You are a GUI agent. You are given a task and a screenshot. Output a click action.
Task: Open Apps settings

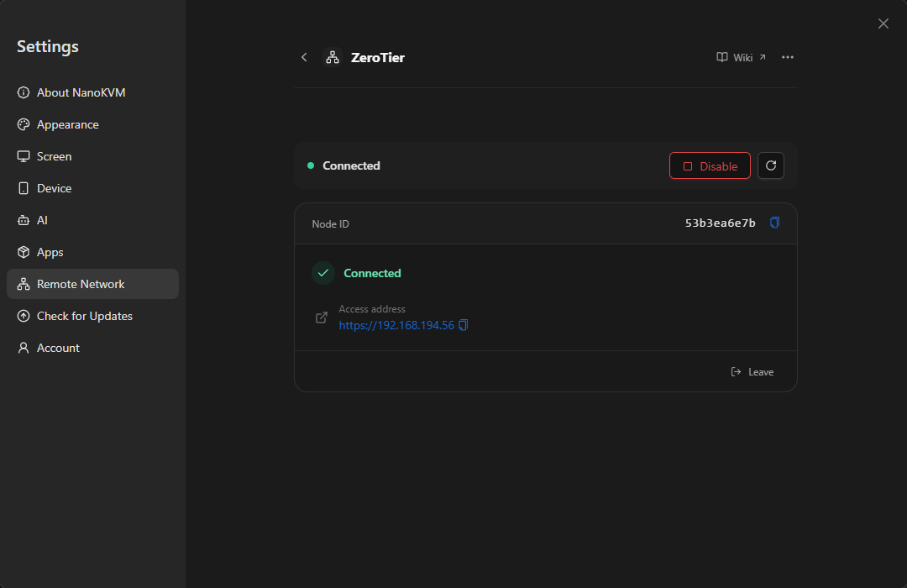click(x=92, y=252)
